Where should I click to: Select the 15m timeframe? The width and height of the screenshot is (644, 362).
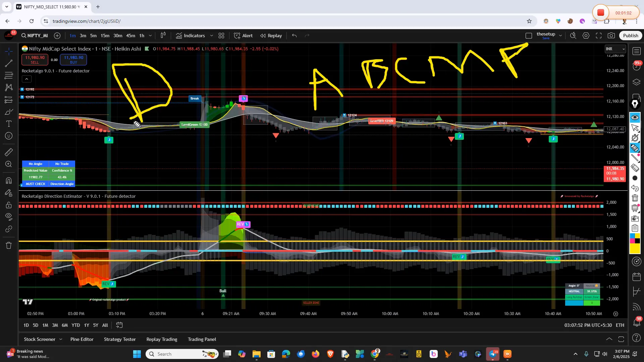pyautogui.click(x=105, y=36)
